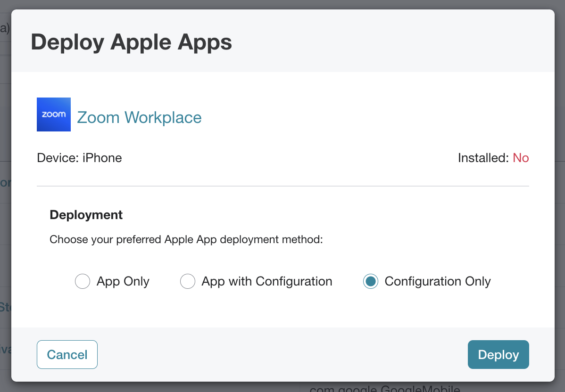Select the App Only radio button
This screenshot has height=392, width=565.
[83, 281]
